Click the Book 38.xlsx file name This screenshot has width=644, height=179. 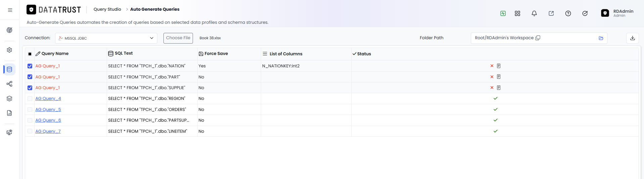point(210,38)
